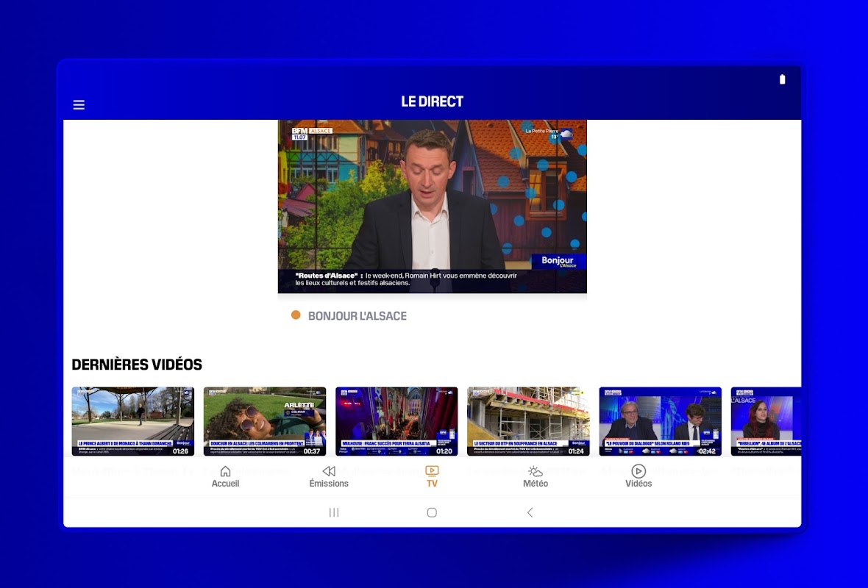Open the 'Rebellion' album video thumbnail

pos(766,421)
